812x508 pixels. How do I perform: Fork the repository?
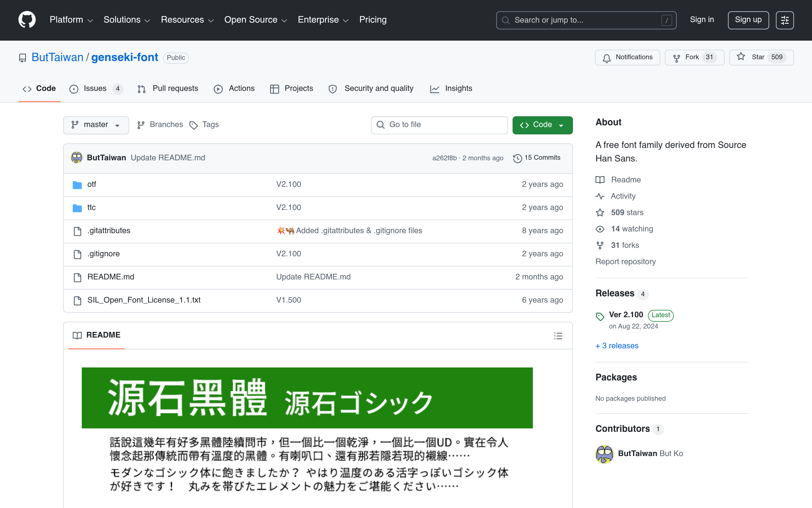694,58
